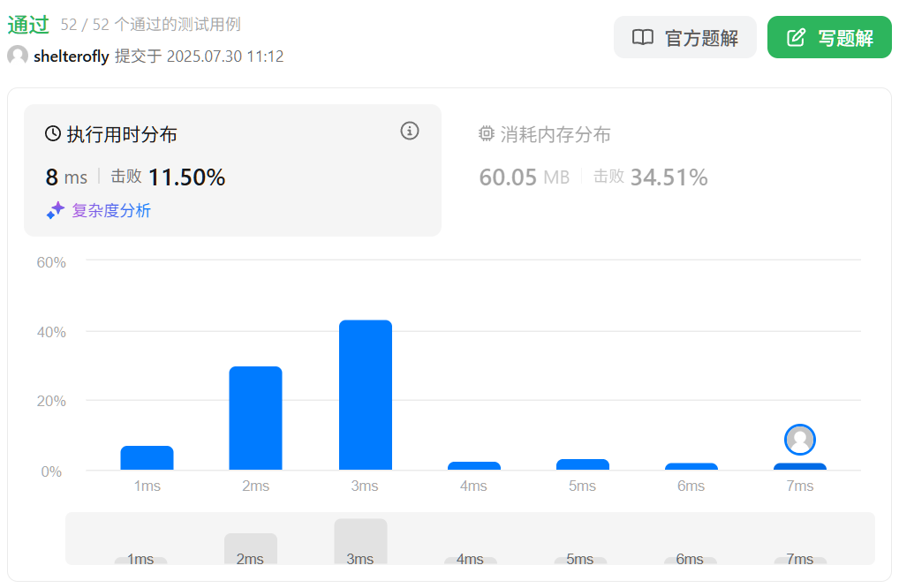
Task: Click the user avatar marker above 7ms bar
Action: point(800,440)
